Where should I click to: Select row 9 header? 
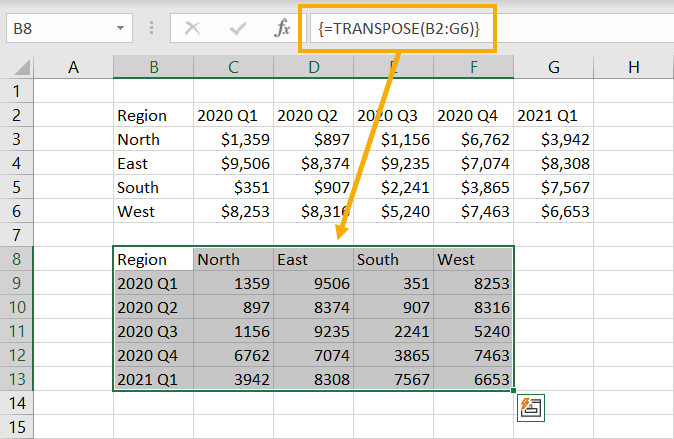[16, 283]
